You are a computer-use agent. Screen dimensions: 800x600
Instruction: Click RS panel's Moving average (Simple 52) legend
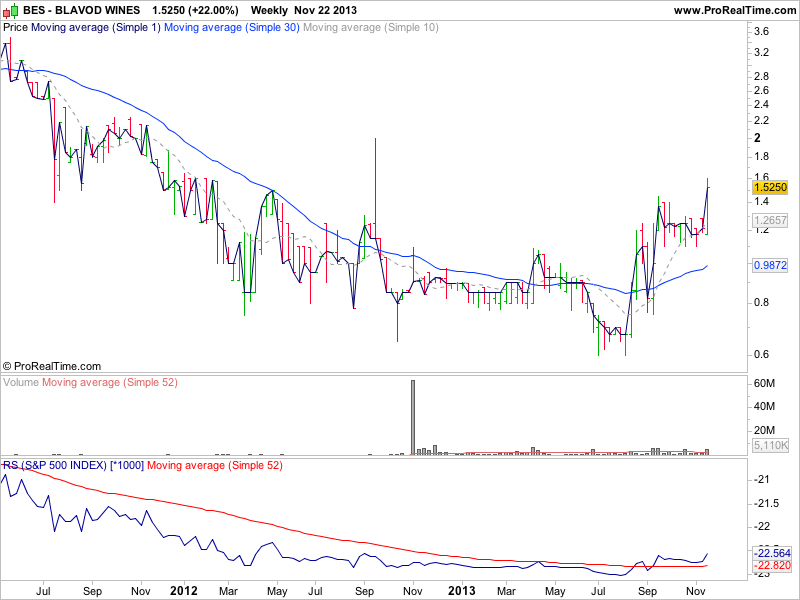point(215,465)
